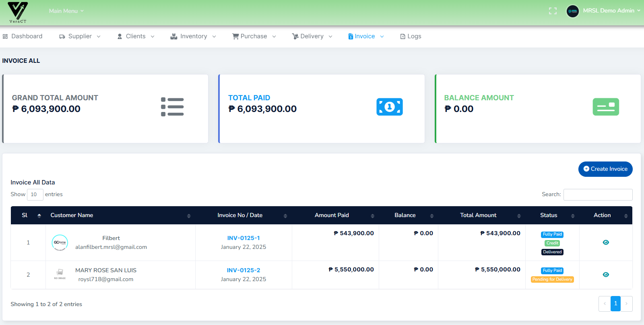644x325 pixels.
Task: Click the Delivered status badge
Action: [x=552, y=252]
